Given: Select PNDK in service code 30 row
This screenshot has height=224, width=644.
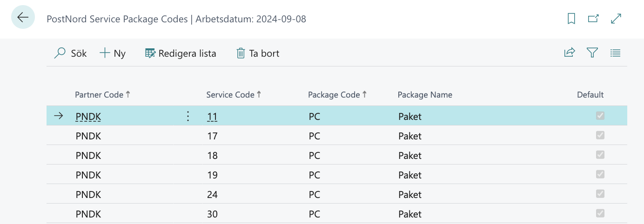Looking at the screenshot, I should [x=88, y=214].
